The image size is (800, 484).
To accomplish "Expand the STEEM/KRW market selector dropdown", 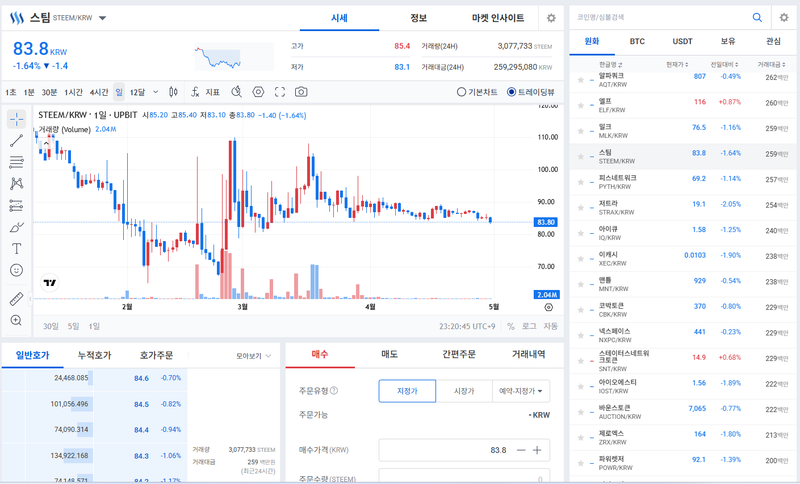I will 103,18.
